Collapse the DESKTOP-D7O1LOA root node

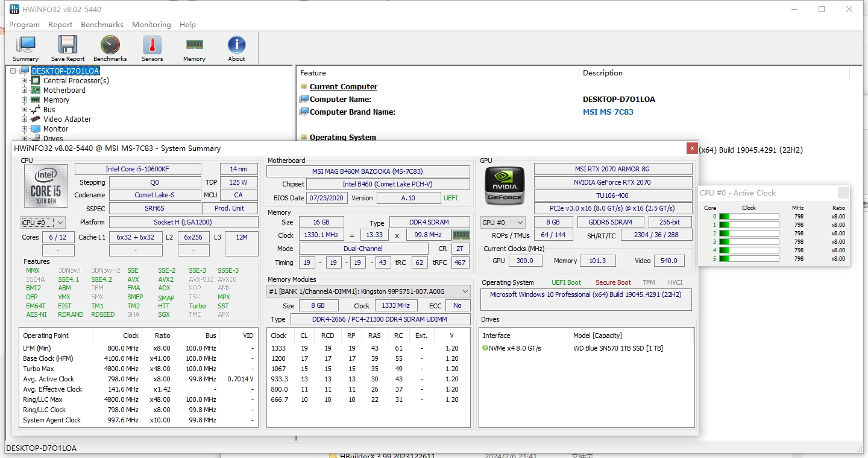(13, 71)
